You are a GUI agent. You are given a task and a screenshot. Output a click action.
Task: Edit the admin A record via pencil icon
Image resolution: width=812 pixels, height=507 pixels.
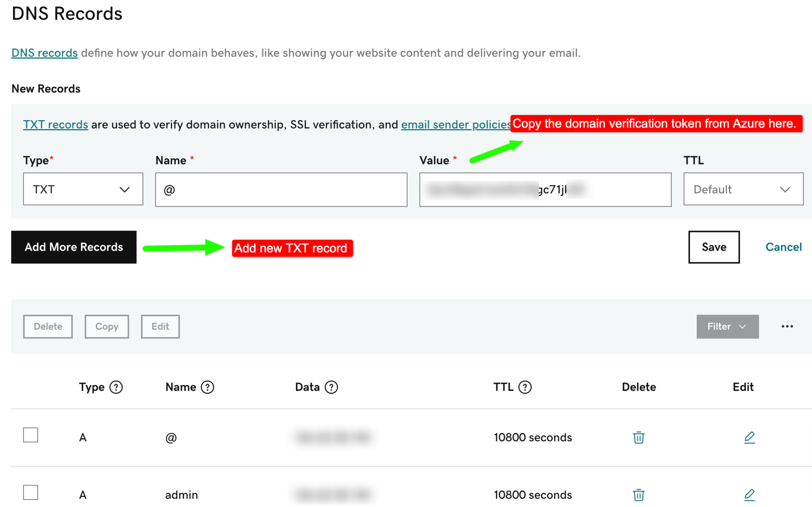tap(749, 494)
